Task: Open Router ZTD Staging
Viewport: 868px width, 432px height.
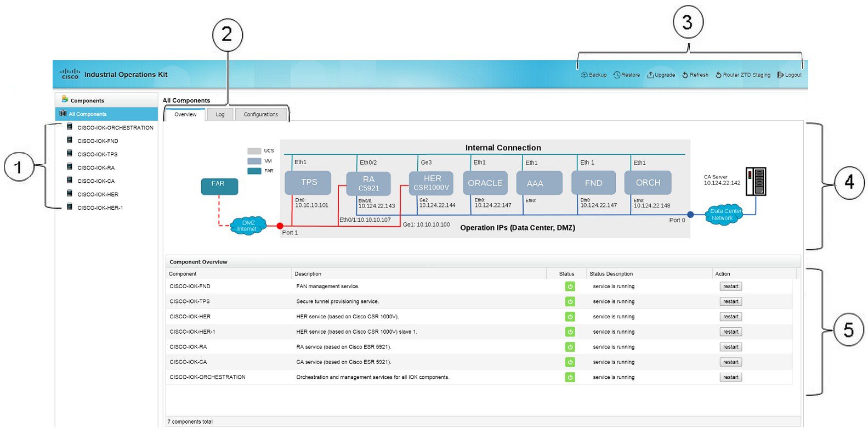Action: click(743, 75)
